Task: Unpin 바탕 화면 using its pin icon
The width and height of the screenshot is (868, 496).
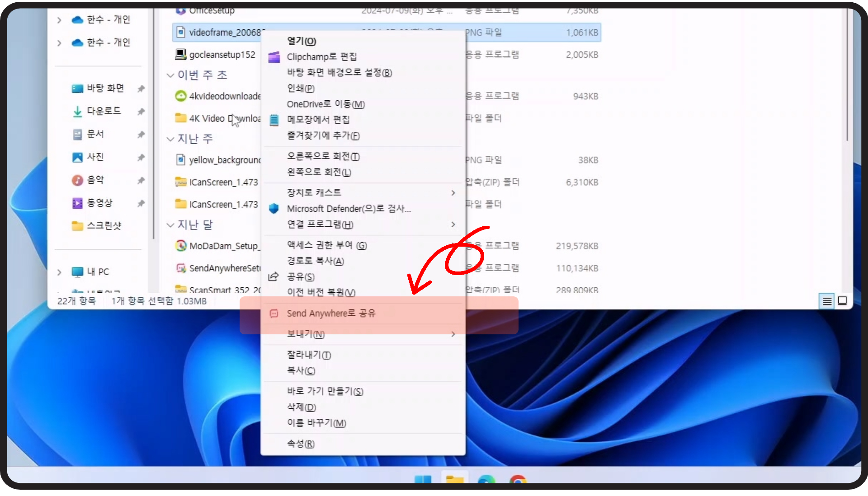Action: click(x=141, y=89)
